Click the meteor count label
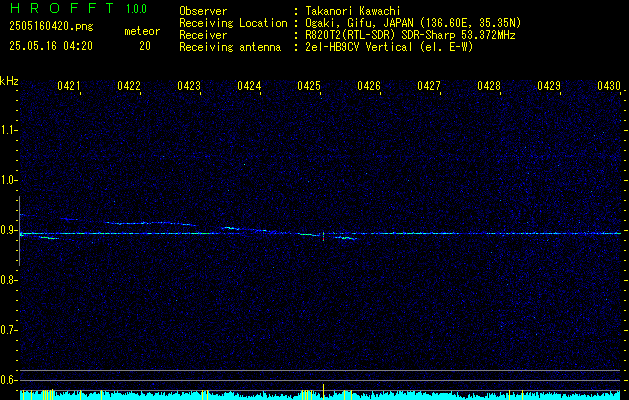629x400 pixels. [x=142, y=31]
